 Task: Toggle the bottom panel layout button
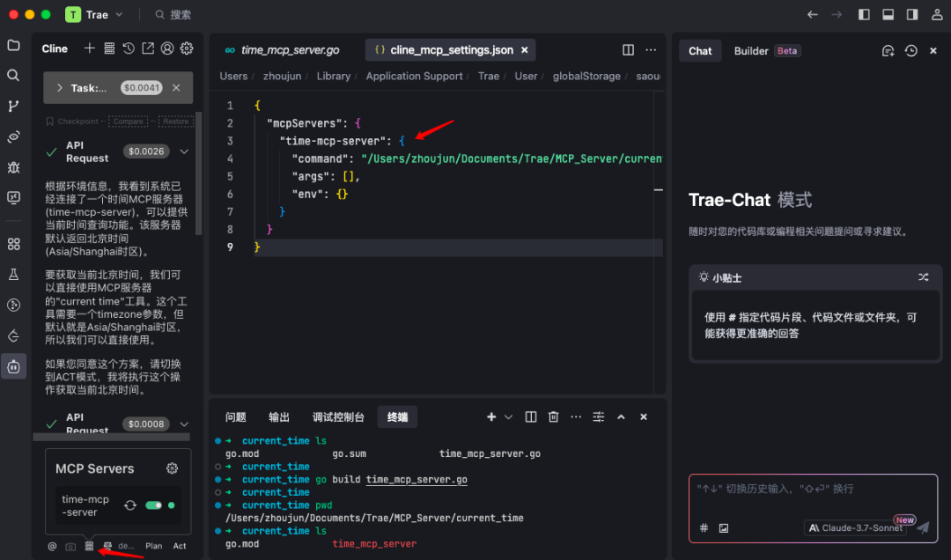click(x=888, y=15)
